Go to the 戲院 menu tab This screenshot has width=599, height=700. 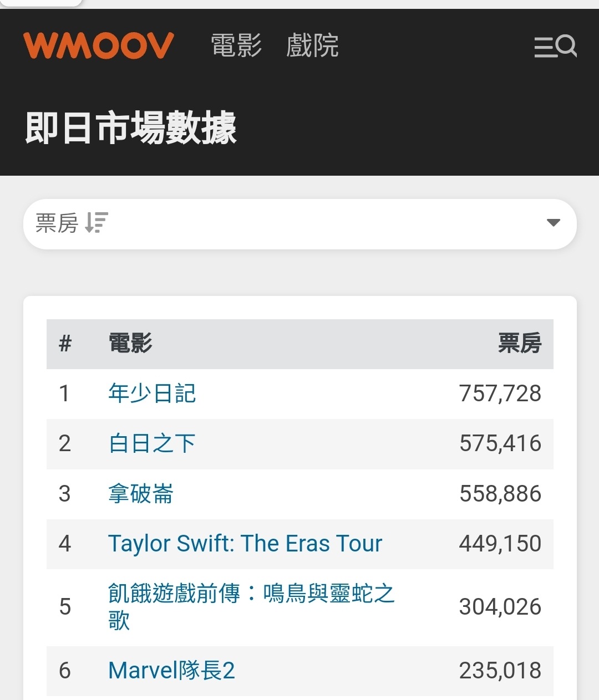coord(312,45)
